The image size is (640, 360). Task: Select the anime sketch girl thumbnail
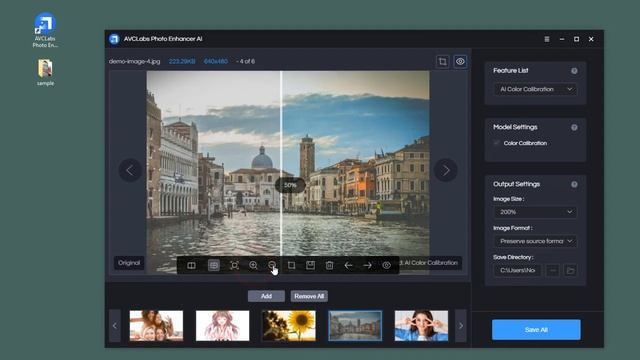tap(222, 326)
